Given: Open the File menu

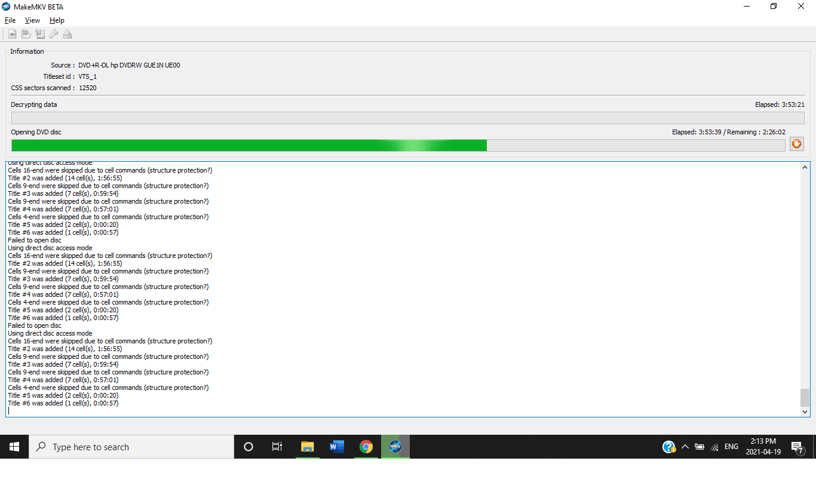Looking at the screenshot, I should 10,20.
